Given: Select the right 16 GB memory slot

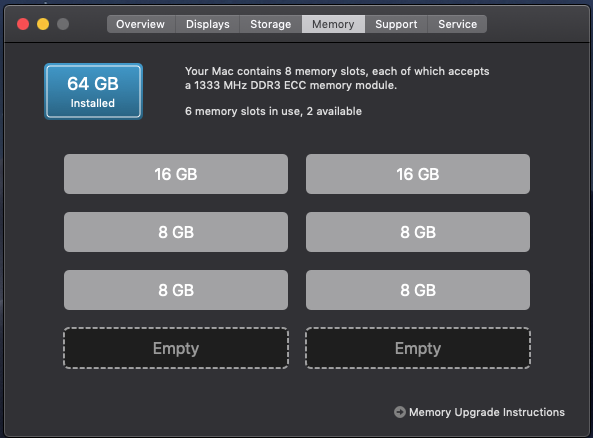Looking at the screenshot, I should [418, 174].
